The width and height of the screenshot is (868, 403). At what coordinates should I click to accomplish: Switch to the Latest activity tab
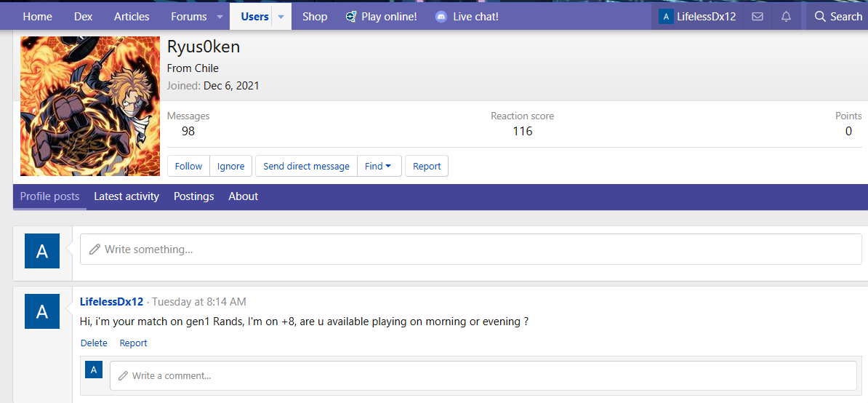point(126,196)
